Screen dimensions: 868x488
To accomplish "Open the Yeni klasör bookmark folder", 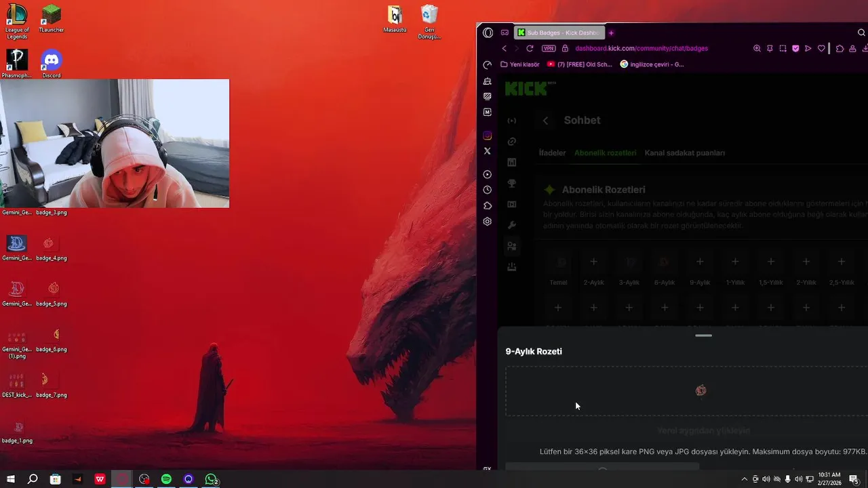I will click(x=520, y=64).
